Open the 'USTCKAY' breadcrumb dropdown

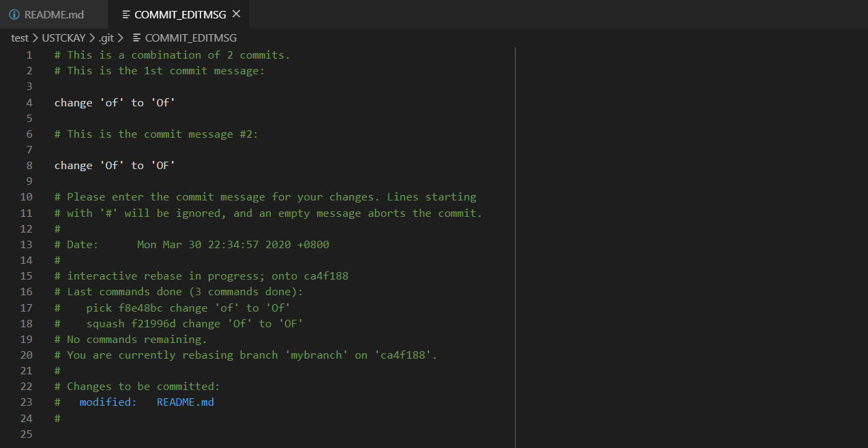tap(64, 38)
